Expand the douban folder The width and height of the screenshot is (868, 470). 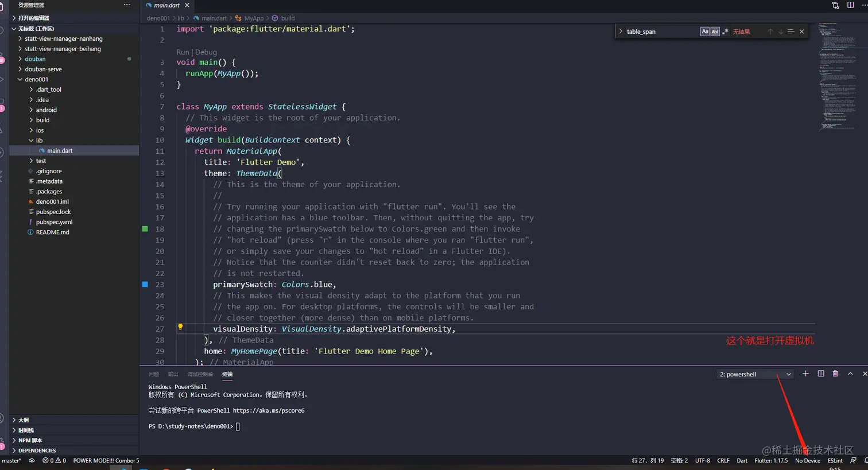pos(74,59)
